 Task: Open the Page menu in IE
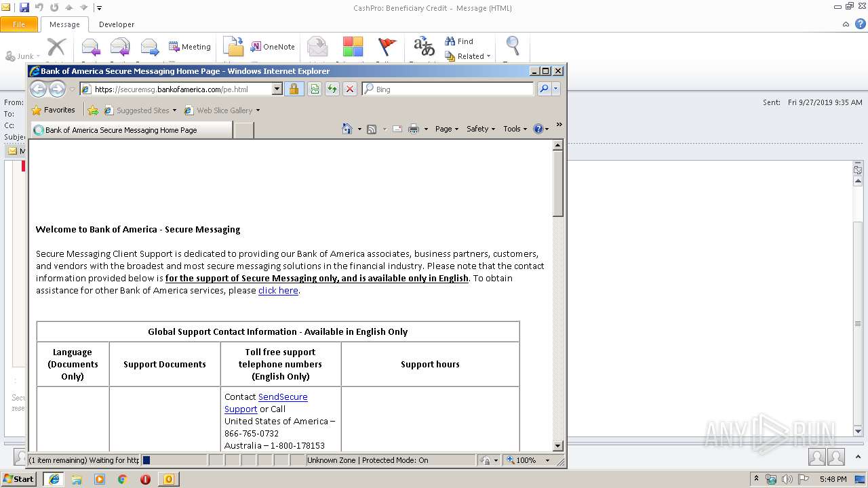pyautogui.click(x=447, y=129)
